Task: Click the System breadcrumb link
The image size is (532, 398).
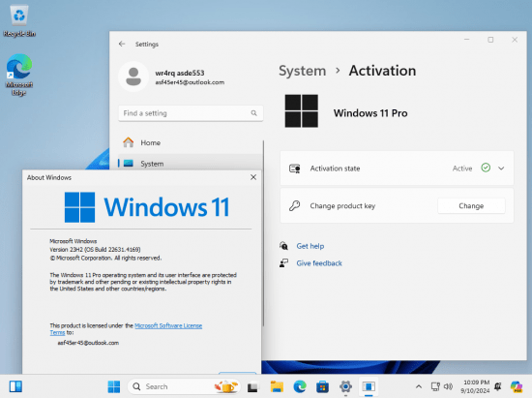Action: [x=303, y=71]
